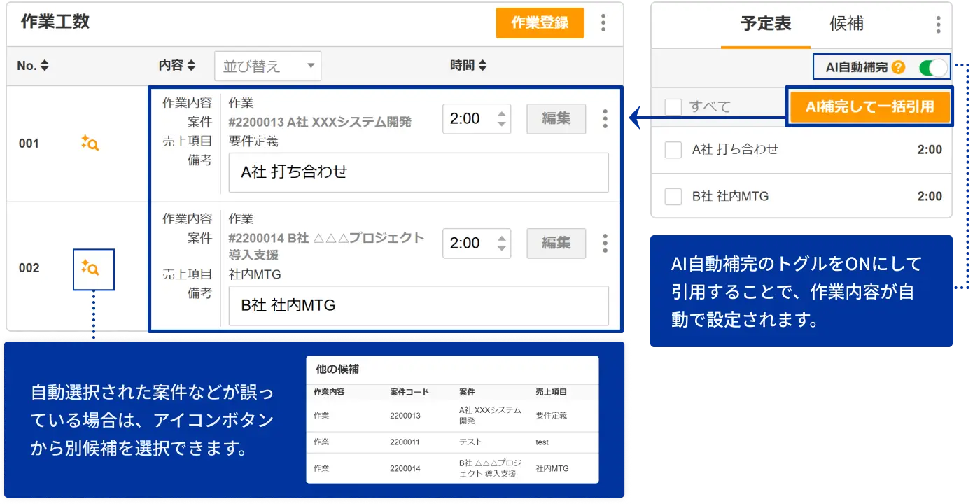Click the 備考 field containing B社 社内MTG
Image resolution: width=980 pixels, height=504 pixels.
(419, 305)
